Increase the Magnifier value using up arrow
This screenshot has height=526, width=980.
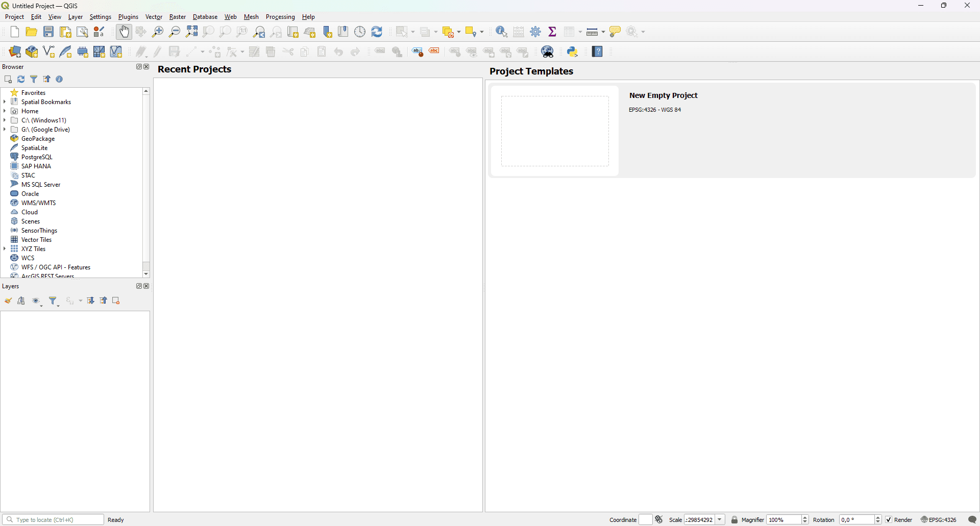(805, 517)
